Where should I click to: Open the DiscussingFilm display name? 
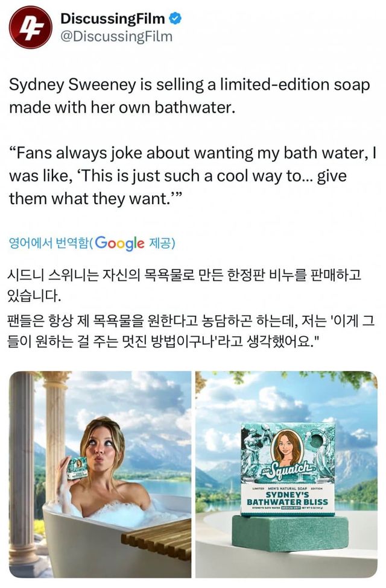point(113,18)
